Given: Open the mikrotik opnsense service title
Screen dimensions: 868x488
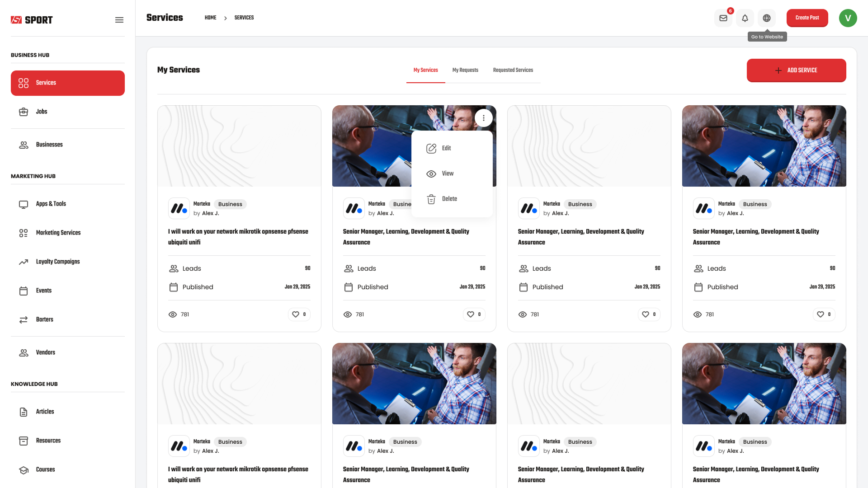Looking at the screenshot, I should (x=238, y=237).
